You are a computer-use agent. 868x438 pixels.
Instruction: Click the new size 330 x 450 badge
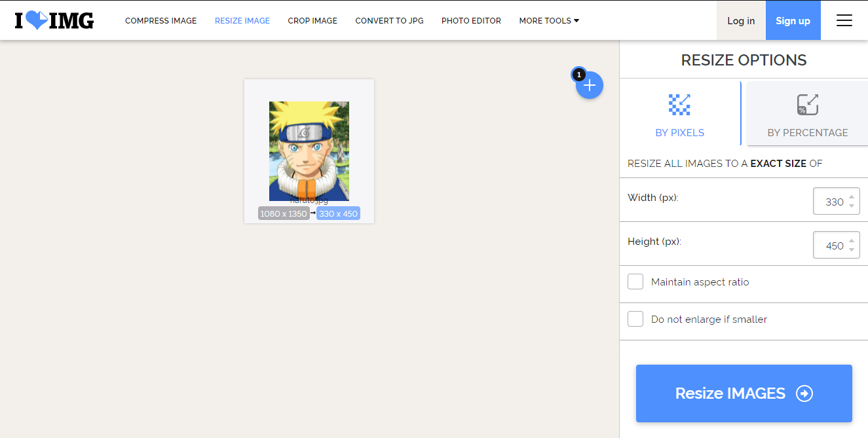338,213
